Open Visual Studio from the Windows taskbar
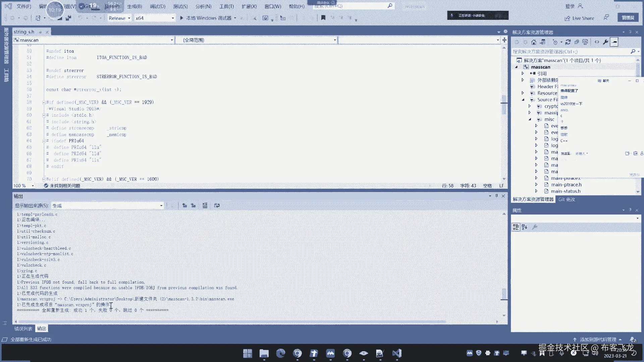Image resolution: width=644 pixels, height=362 pixels. pyautogui.click(x=396, y=353)
